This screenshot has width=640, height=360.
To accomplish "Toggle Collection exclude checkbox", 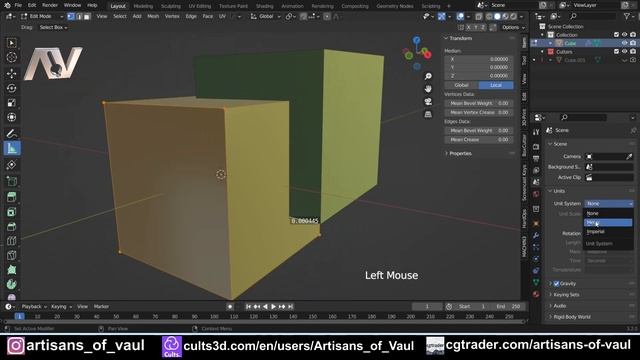I will pos(616,35).
